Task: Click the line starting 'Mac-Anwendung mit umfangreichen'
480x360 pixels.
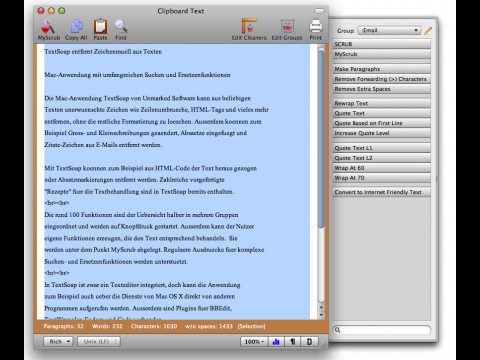Action: [x=137, y=75]
